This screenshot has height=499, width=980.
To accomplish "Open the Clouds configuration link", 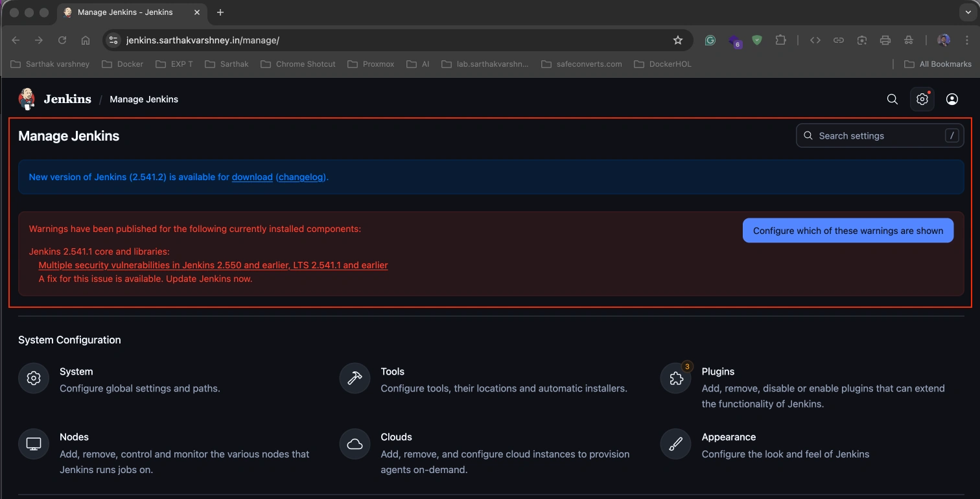I will (x=397, y=437).
